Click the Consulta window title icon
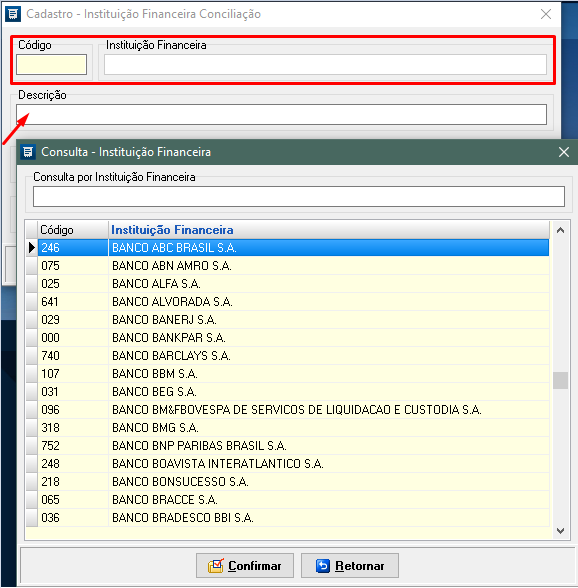 coord(28,152)
